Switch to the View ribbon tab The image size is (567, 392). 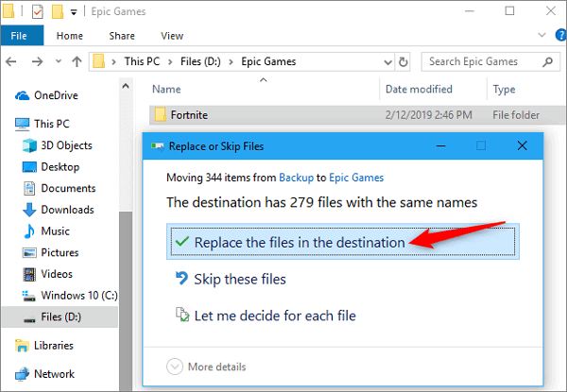click(171, 36)
